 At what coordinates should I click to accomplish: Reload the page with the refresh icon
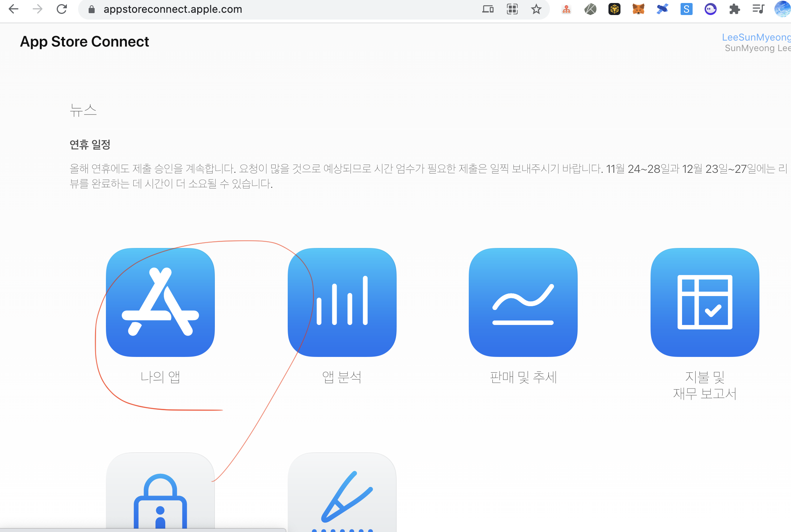(62, 9)
